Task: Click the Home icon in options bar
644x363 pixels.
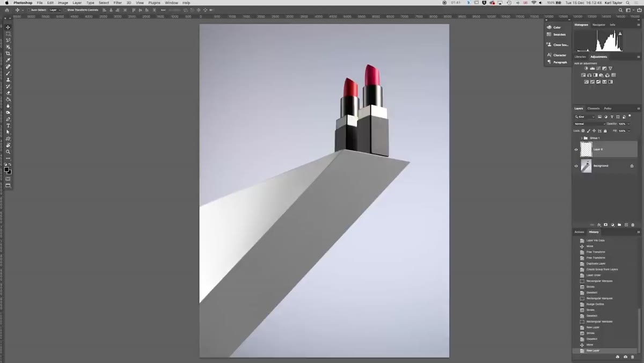Action: (7, 10)
